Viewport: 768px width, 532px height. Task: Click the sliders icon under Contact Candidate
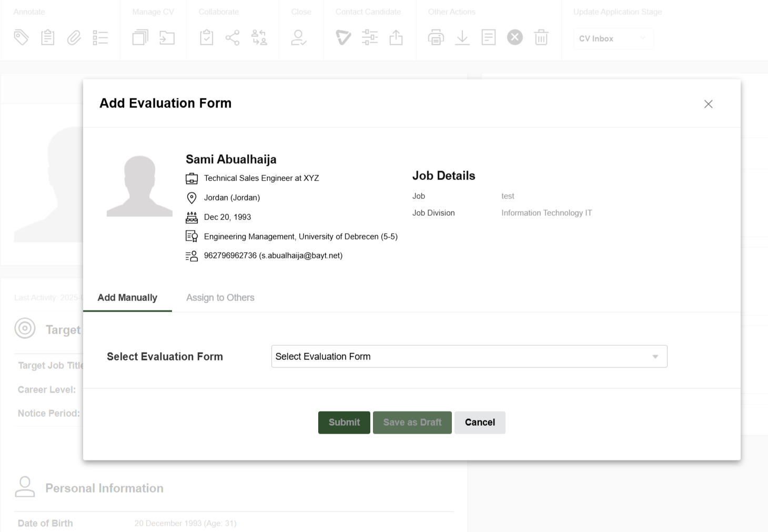[x=370, y=37]
